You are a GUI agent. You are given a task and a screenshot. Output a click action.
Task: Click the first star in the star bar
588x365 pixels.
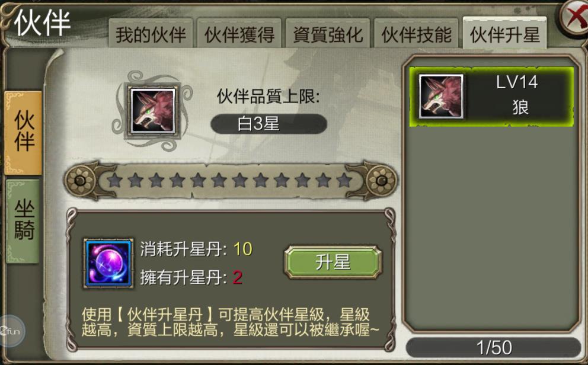click(x=114, y=181)
